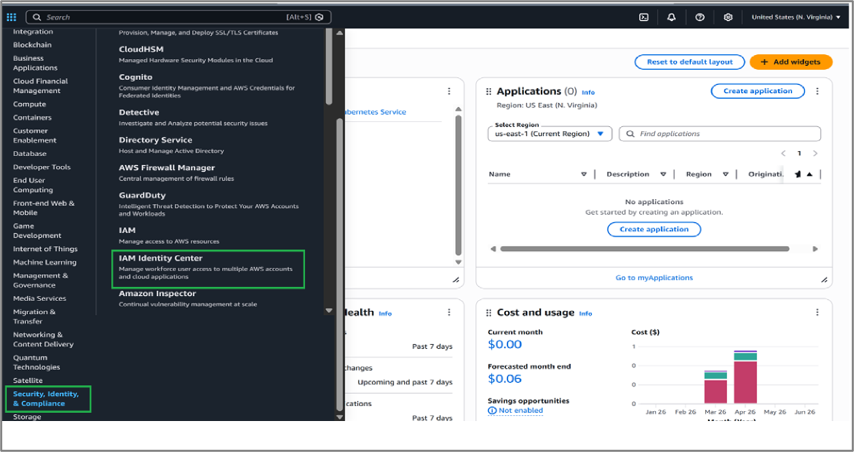Open the United States (N. Virginia) region selector
Image resolution: width=854 pixels, height=452 pixels.
[796, 17]
